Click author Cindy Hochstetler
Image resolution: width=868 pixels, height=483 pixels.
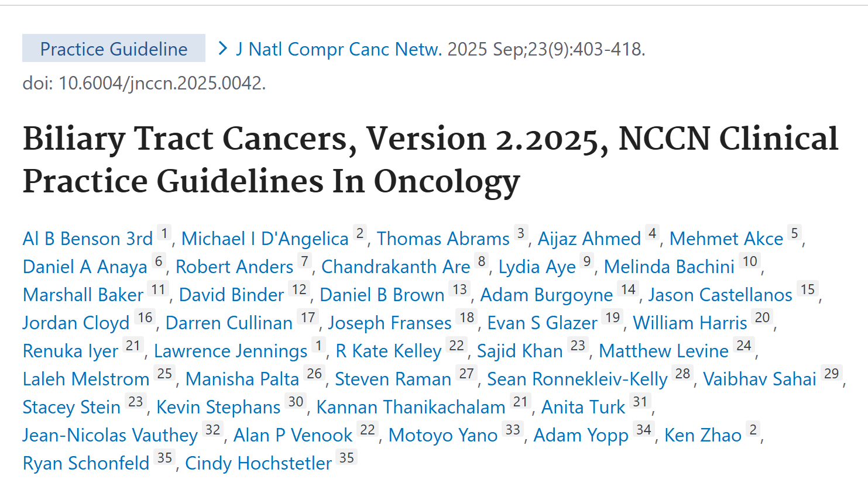259,463
